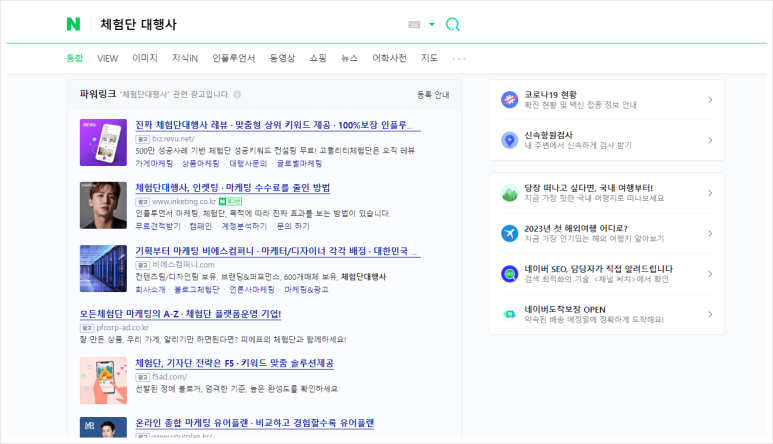Image resolution: width=773 pixels, height=444 pixels.
Task: Click the search magnifier icon
Action: [x=453, y=24]
